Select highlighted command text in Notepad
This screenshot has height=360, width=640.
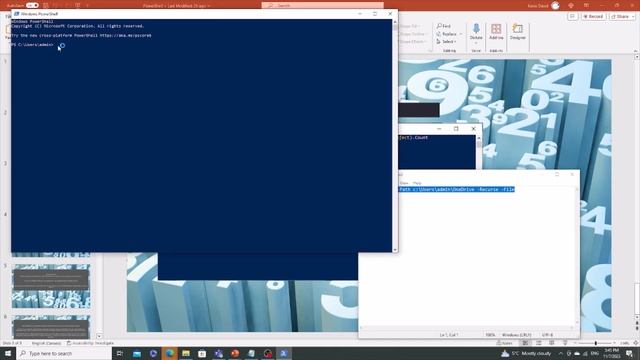(x=456, y=189)
